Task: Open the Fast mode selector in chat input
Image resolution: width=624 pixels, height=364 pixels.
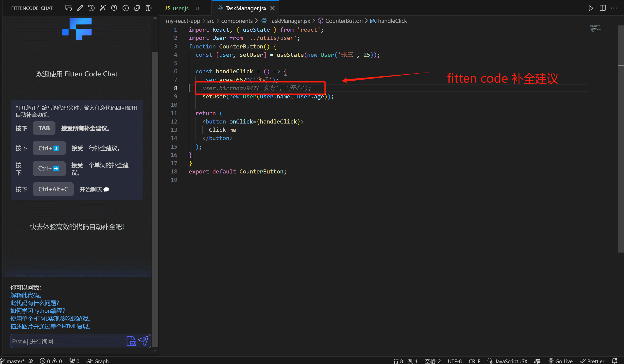Action: [19, 341]
